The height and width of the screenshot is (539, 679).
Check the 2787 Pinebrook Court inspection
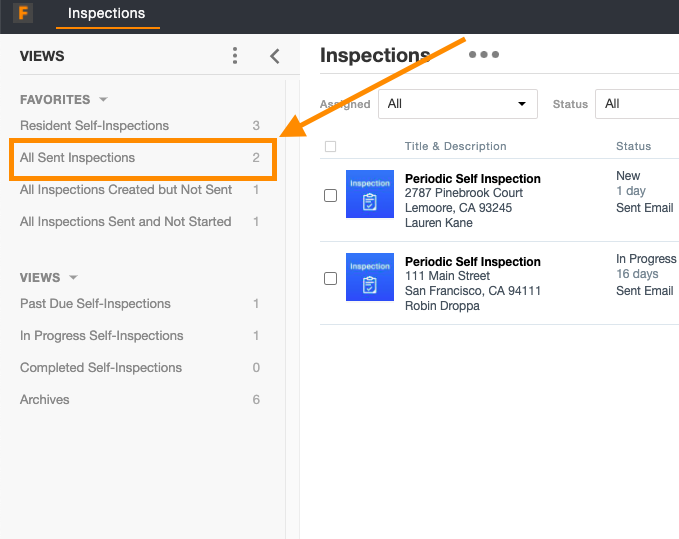pyautogui.click(x=331, y=196)
